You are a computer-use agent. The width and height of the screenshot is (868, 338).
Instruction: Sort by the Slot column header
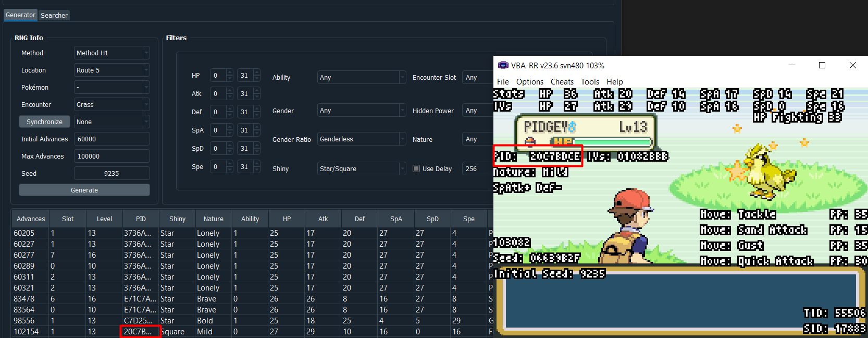[x=68, y=219]
